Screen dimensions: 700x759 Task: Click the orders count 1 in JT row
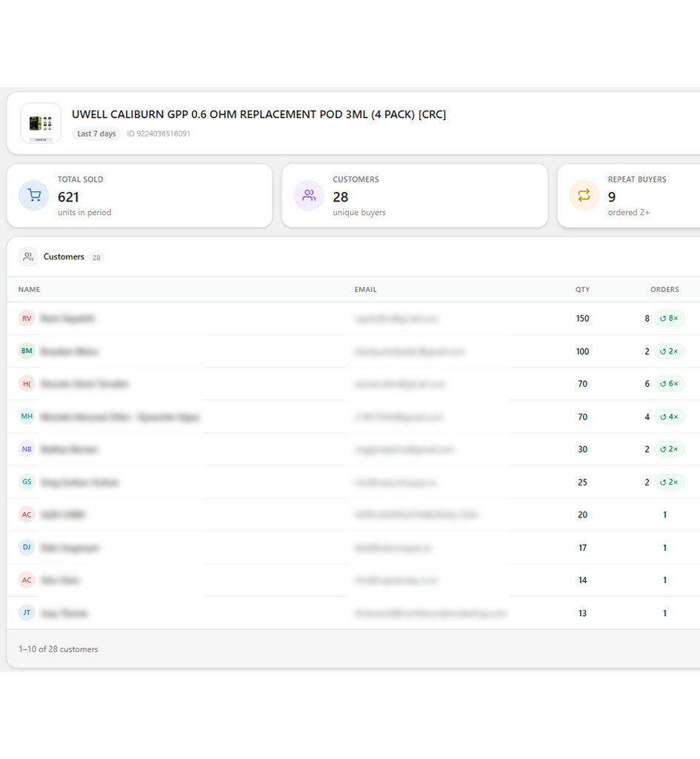pos(664,613)
